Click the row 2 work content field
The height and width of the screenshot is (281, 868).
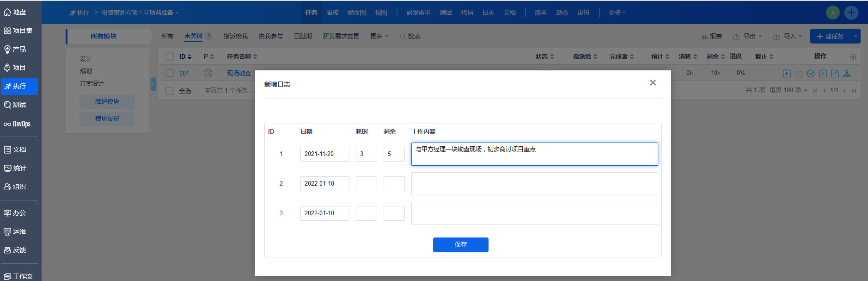pyautogui.click(x=534, y=184)
